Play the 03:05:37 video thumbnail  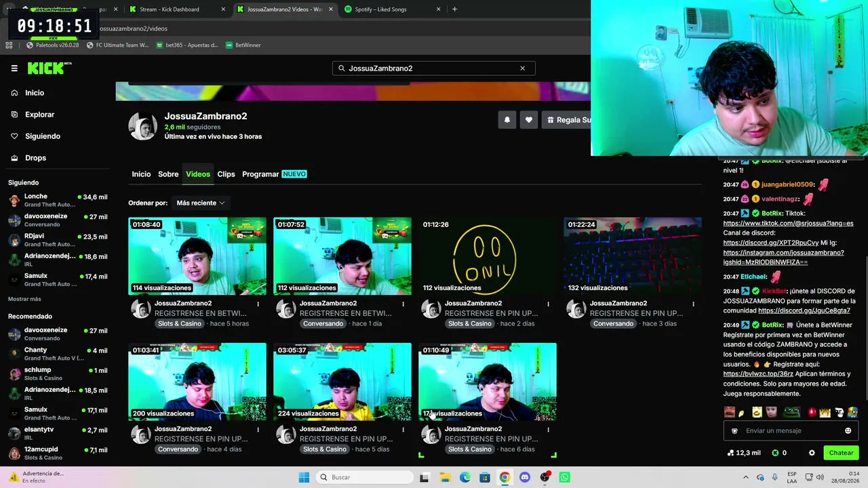pos(342,382)
